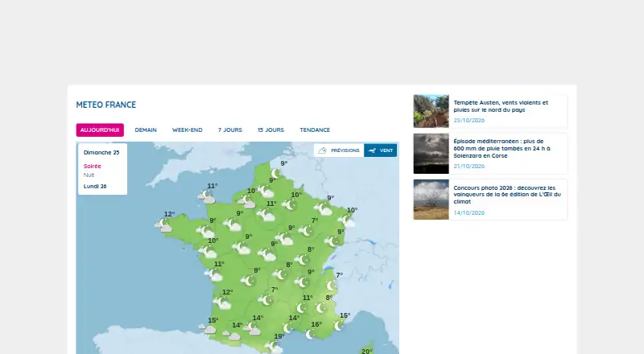The width and height of the screenshot is (644, 354).
Task: Click the 14/10/2026 article date
Action: click(x=469, y=212)
